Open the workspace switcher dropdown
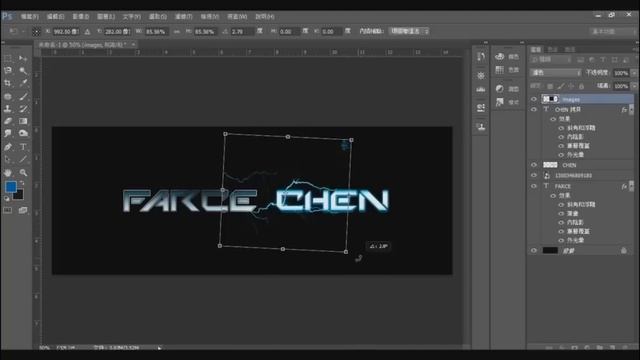Image resolution: width=640 pixels, height=360 pixels. coord(613,31)
